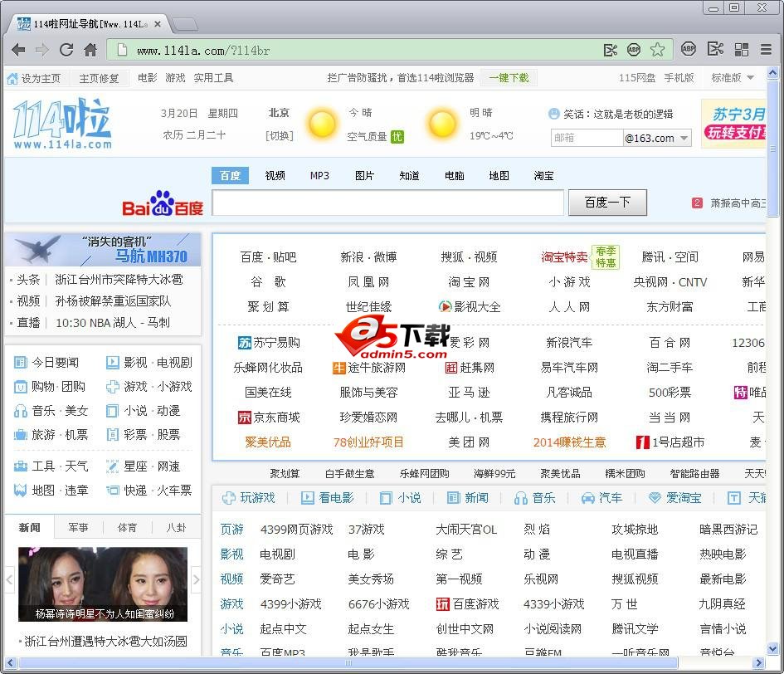Open the Chrome hamburger menu
This screenshot has width=784, height=674.
click(766, 50)
